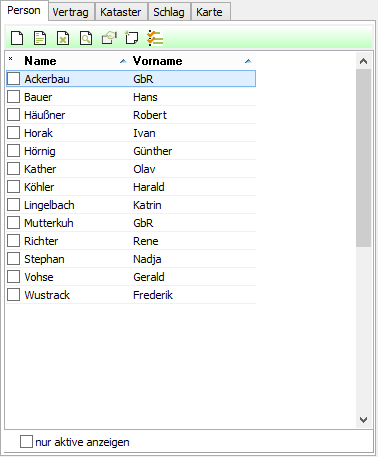
Task: Select the name Richter
Action: click(x=41, y=241)
